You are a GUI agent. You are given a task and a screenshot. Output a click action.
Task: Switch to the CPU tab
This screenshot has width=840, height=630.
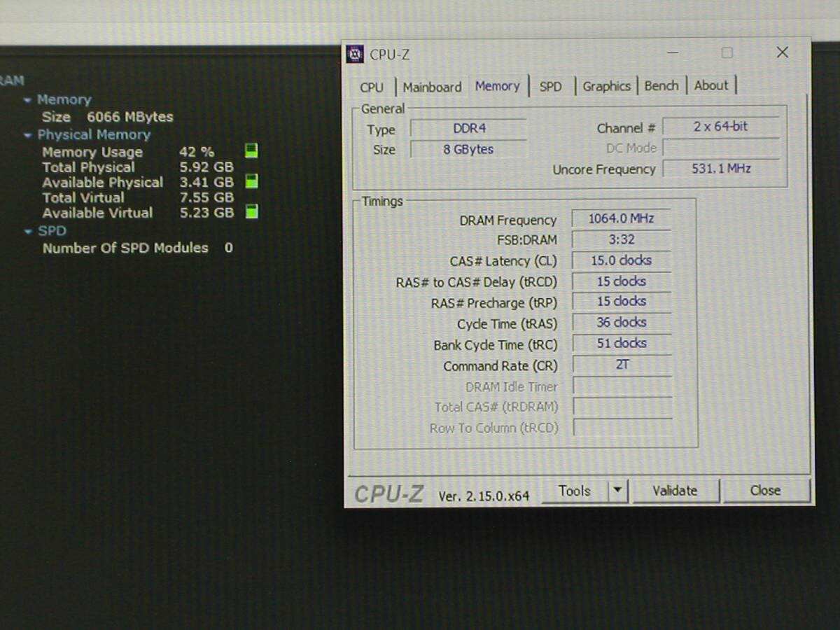(372, 87)
